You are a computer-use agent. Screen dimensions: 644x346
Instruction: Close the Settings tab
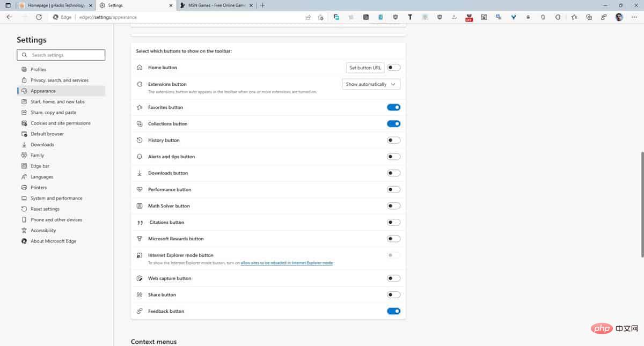(x=171, y=5)
